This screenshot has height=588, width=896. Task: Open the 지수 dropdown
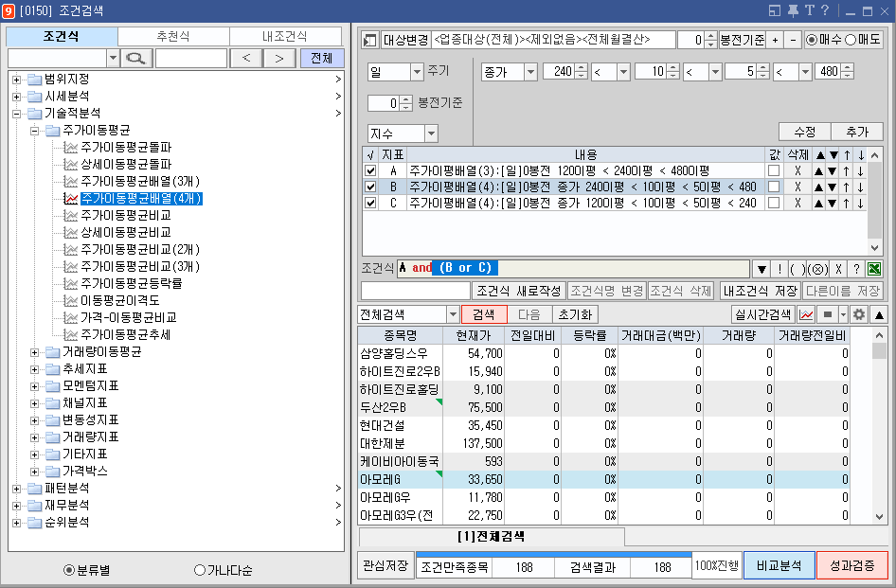click(x=432, y=134)
